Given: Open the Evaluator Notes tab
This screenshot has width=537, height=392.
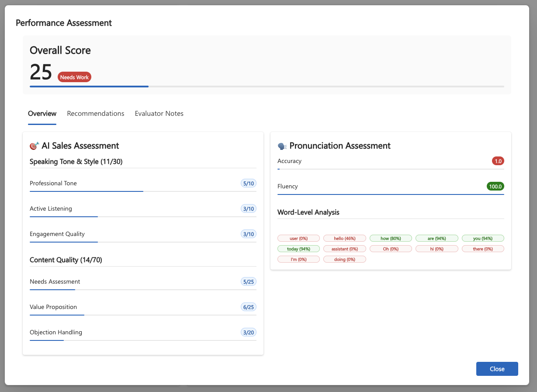Looking at the screenshot, I should [159, 114].
